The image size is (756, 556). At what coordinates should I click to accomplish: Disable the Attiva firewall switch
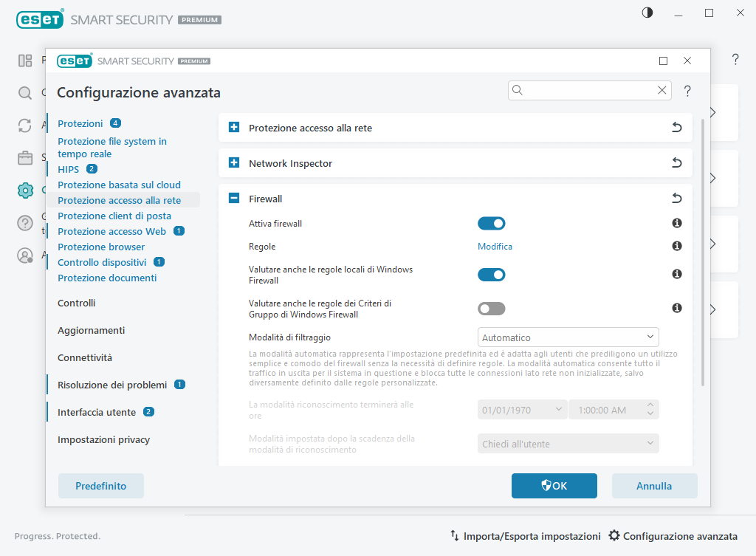pos(491,223)
